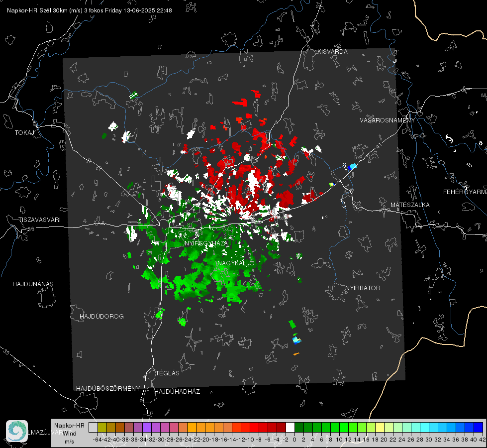Click the HAJDÚBÖSZÖRMÉNY city label

pyautogui.click(x=108, y=388)
